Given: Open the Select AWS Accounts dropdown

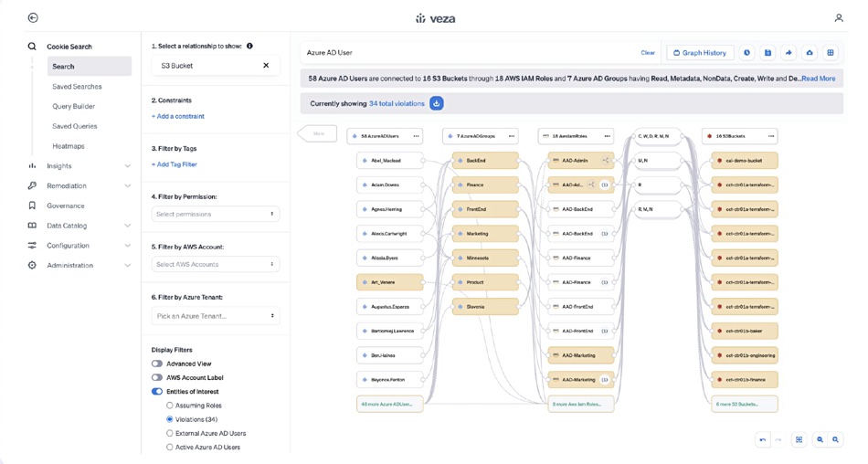Looking at the screenshot, I should (216, 264).
